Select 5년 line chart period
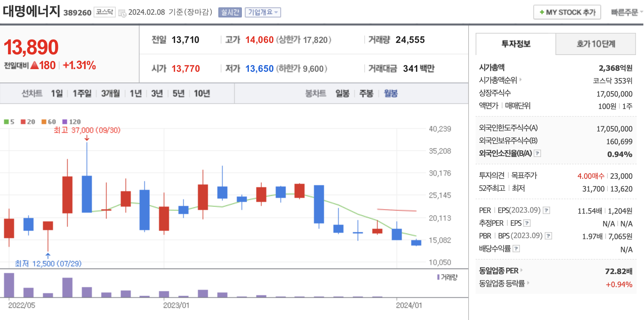 coord(178,93)
